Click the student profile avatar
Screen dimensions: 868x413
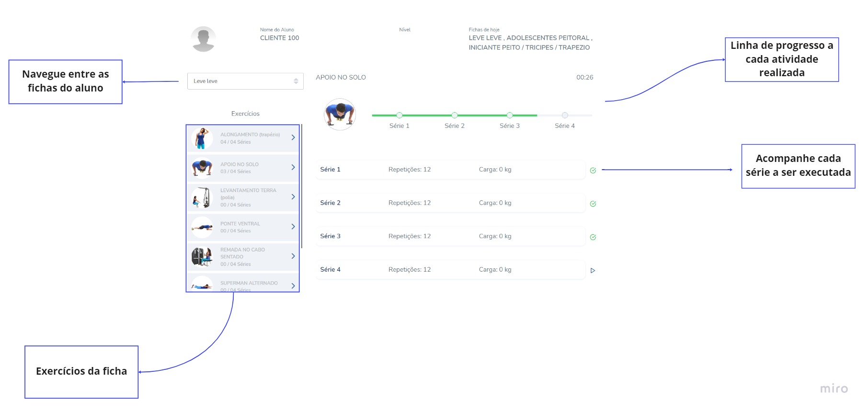pos(203,39)
